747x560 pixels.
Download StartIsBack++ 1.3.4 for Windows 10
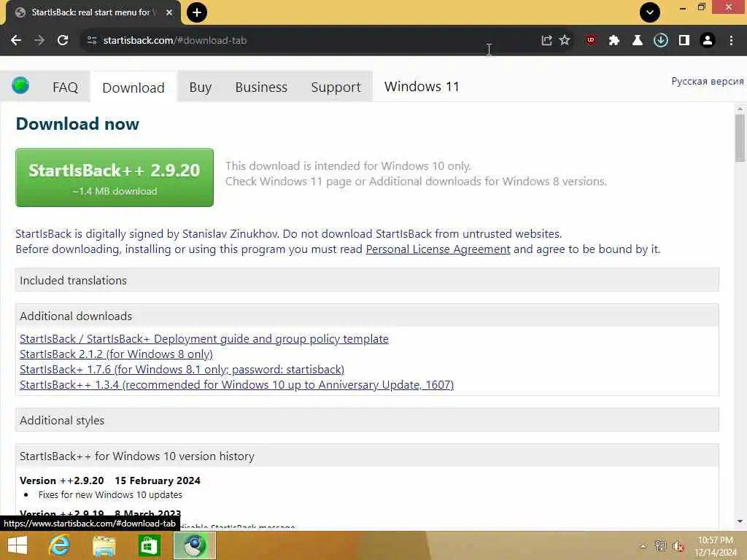(x=237, y=384)
